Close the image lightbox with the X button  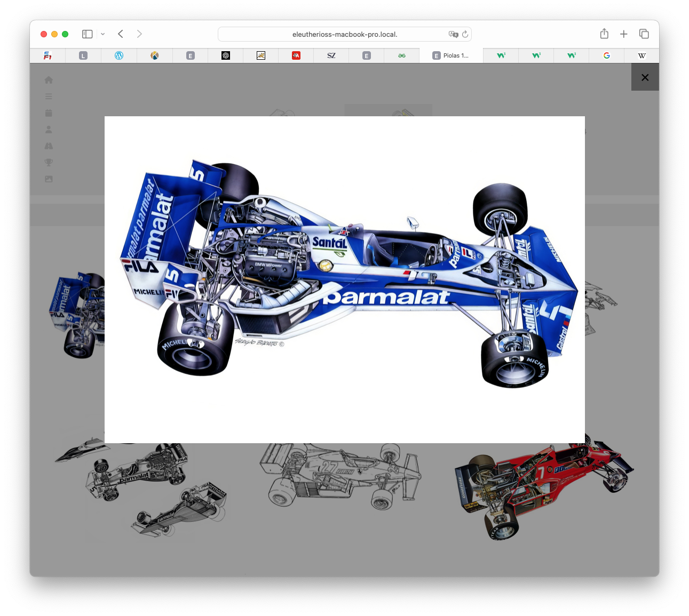[x=645, y=77]
